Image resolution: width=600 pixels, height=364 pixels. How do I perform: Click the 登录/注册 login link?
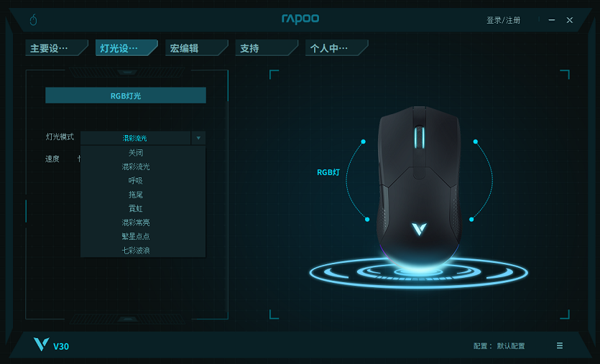[x=503, y=20]
